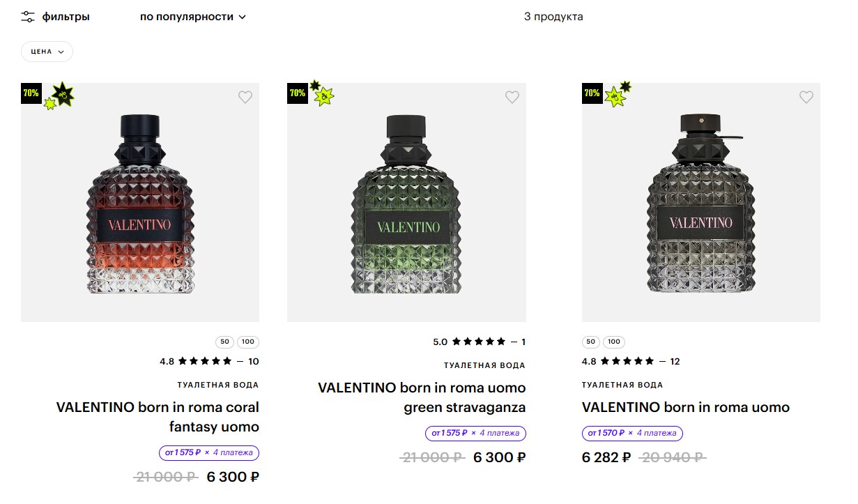858x504 pixels.
Task: Select 50 ml size for coral fantasy uomo
Action: (224, 342)
